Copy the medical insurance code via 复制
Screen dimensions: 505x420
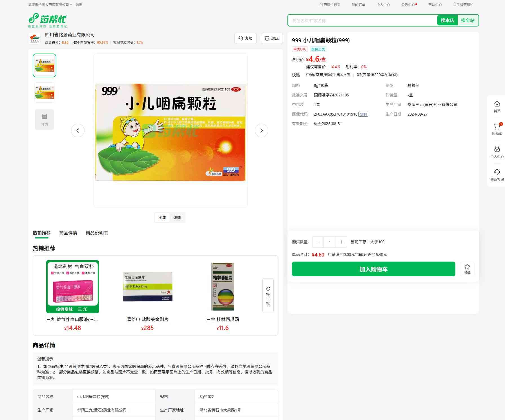tap(363, 114)
